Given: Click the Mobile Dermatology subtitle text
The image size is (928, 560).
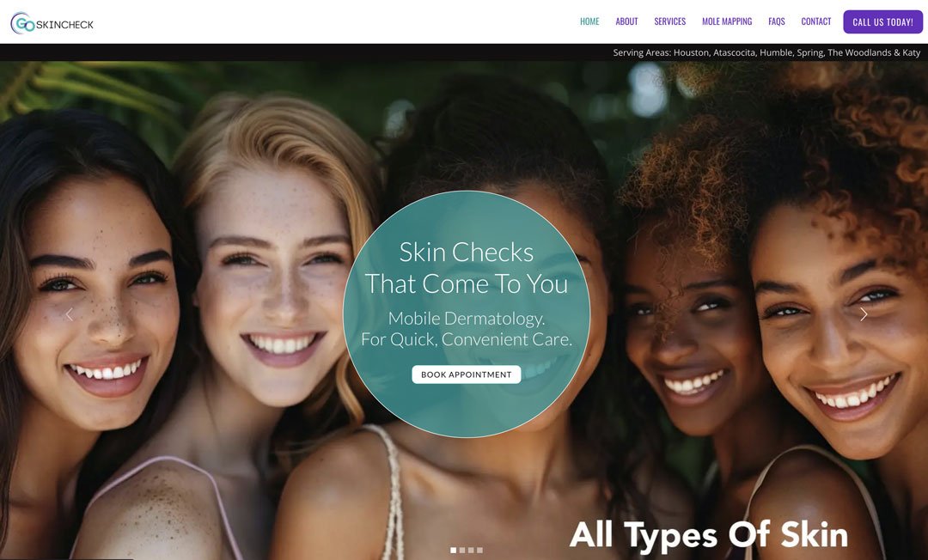Looking at the screenshot, I should [467, 329].
